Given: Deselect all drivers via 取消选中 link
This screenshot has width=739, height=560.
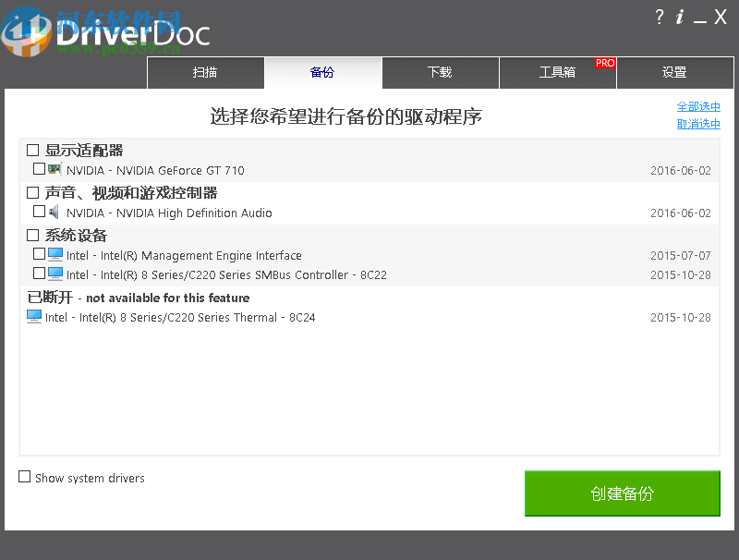Looking at the screenshot, I should [697, 123].
